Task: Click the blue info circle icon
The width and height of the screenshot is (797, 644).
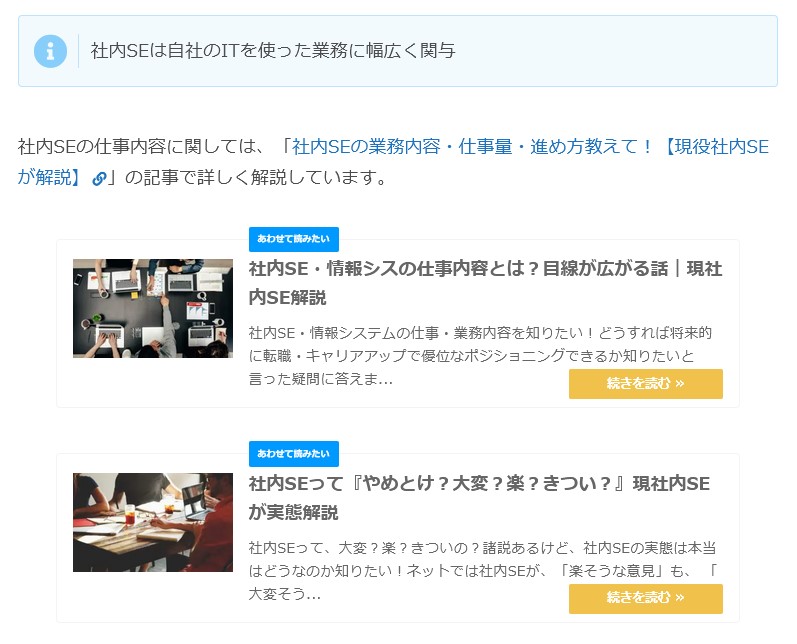Action: coord(50,50)
